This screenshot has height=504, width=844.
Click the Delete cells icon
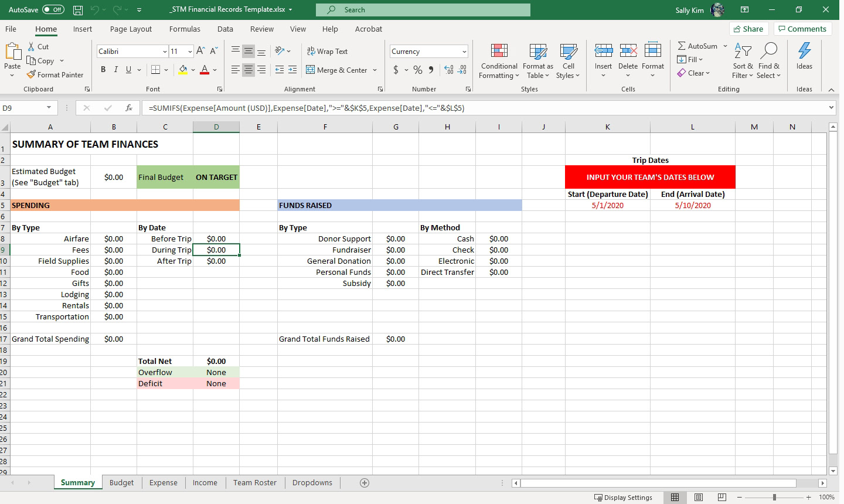628,51
